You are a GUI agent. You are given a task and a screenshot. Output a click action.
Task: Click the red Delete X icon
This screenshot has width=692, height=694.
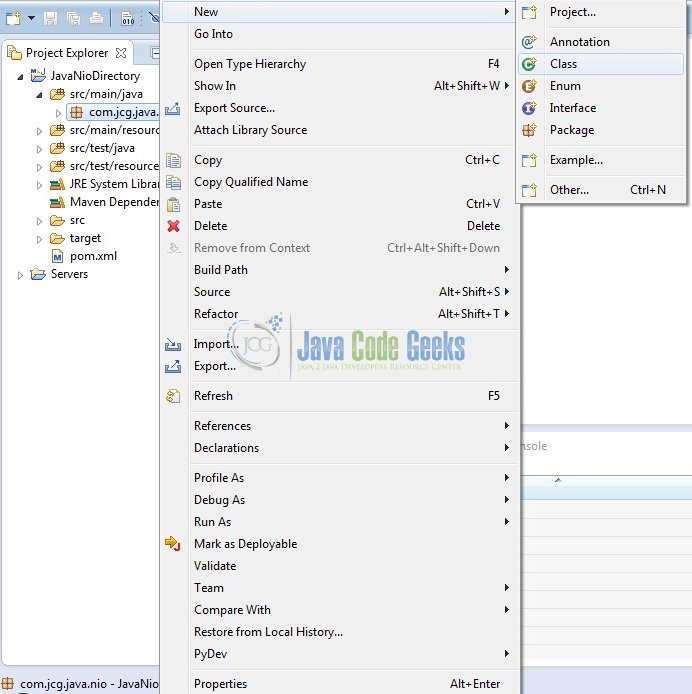coord(174,226)
